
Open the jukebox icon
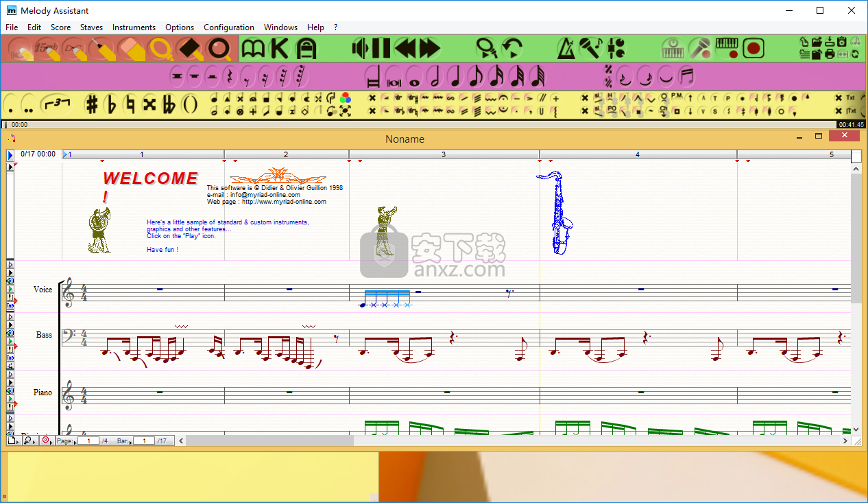[306, 49]
